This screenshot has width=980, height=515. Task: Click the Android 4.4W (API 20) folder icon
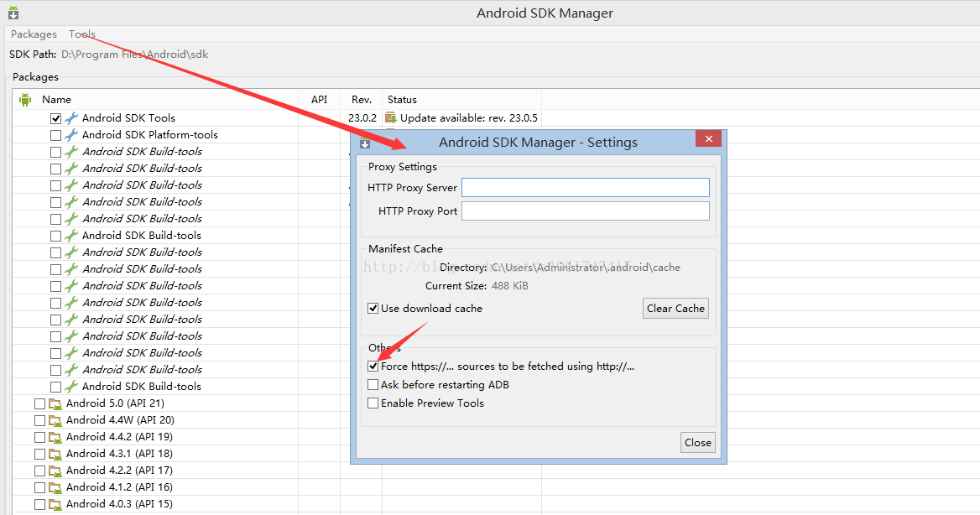coord(55,420)
